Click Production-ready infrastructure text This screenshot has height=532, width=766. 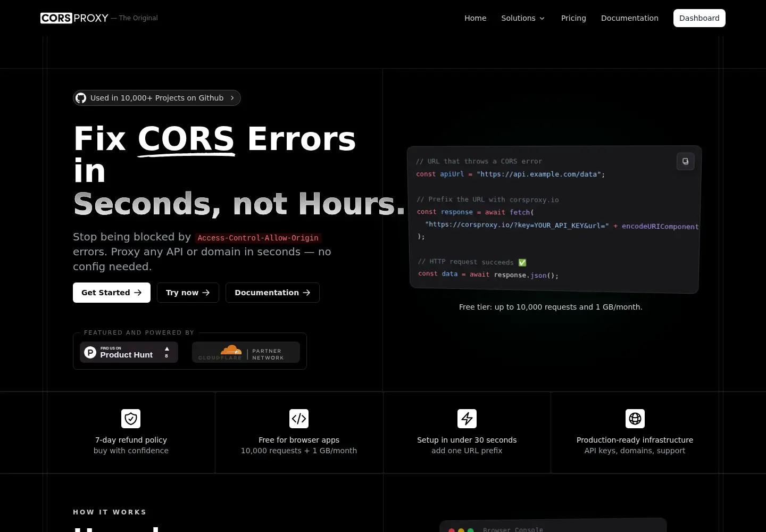click(635, 440)
